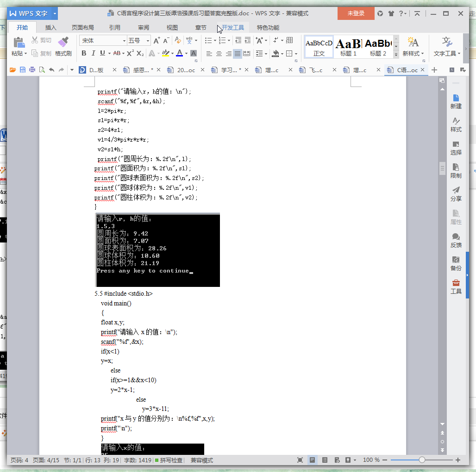The image size is (476, 472).
Task: Click the font color A swatch
Action: [179, 53]
